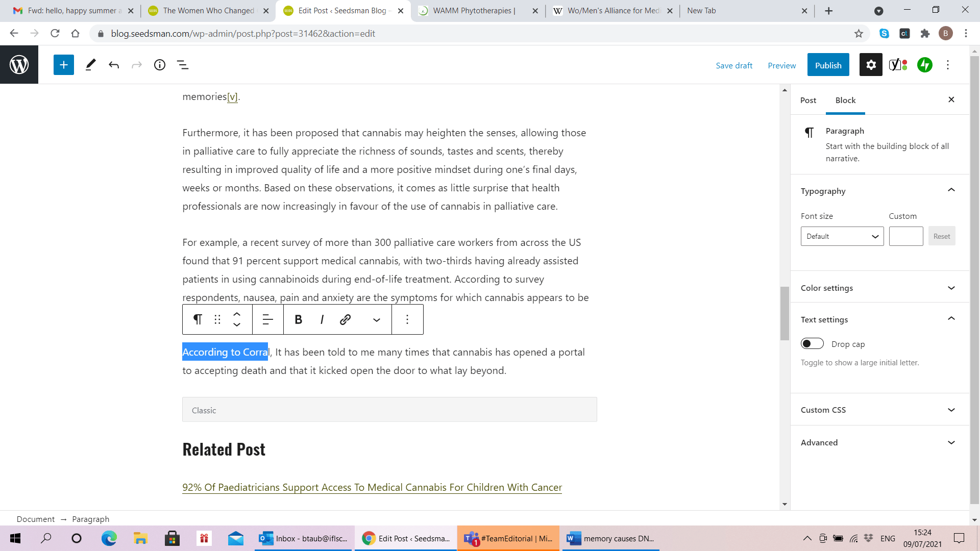Screen dimensions: 980x551
Task: Enable the Drop cap toggle
Action: 812,344
